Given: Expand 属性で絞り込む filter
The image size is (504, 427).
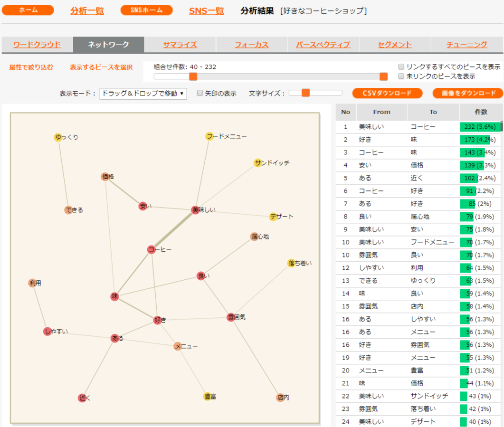Looking at the screenshot, I should click(31, 67).
